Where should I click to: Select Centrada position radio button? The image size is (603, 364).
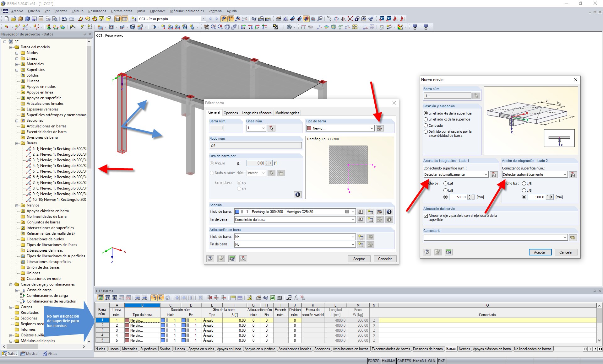[426, 126]
